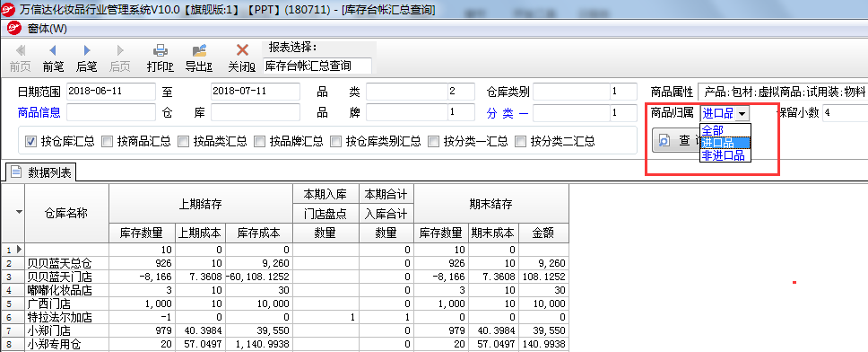Click the 分类一 input field
This screenshot has height=352, width=868.
click(571, 112)
